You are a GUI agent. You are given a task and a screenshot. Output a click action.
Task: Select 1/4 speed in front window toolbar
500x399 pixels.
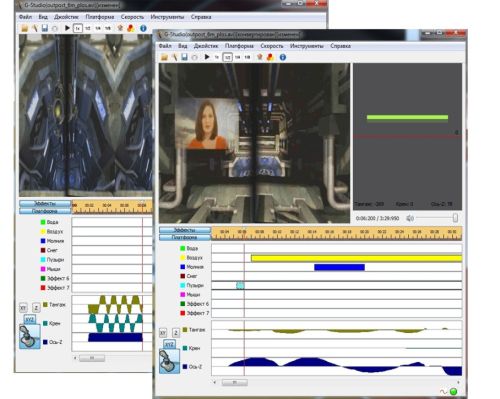pos(237,57)
